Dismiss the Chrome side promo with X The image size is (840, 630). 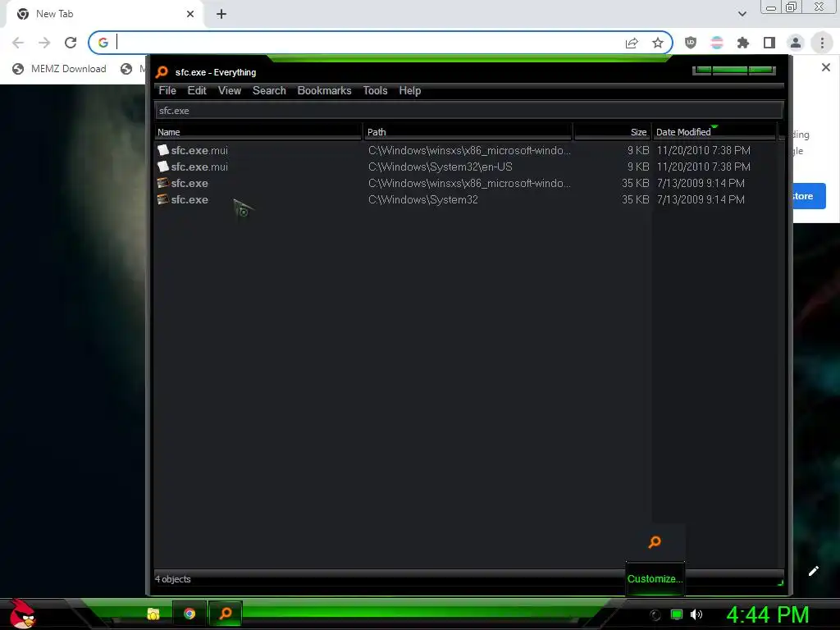[x=825, y=67]
